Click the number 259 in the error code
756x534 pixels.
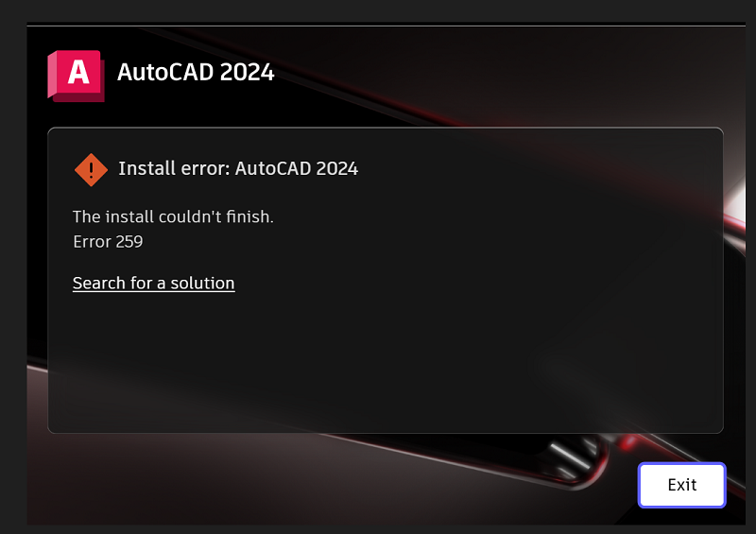tap(129, 242)
